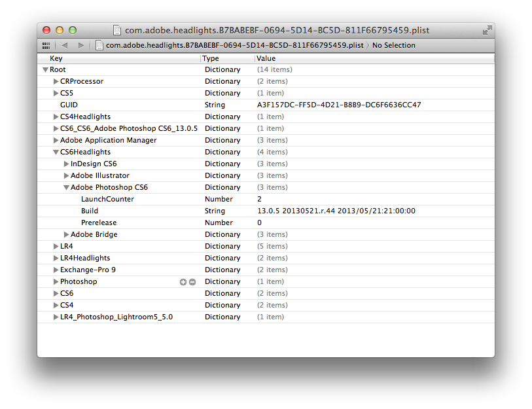Add a row with Photoshop's plus button
532x409 pixels.
click(183, 281)
